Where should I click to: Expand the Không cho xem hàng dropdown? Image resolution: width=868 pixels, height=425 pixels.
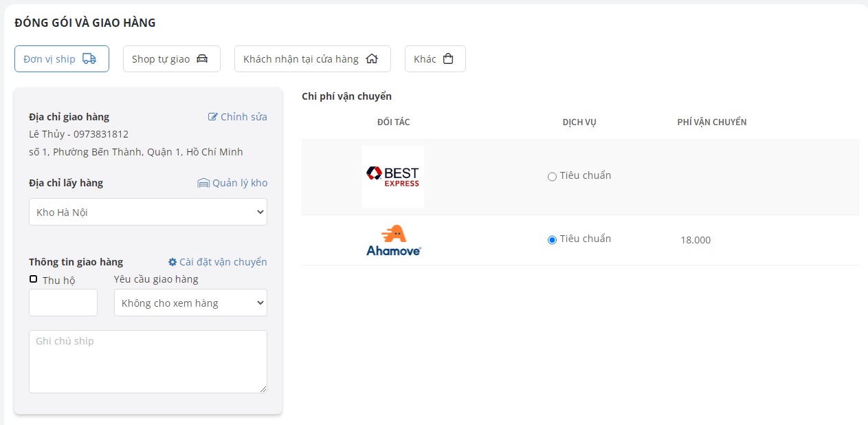pos(190,303)
